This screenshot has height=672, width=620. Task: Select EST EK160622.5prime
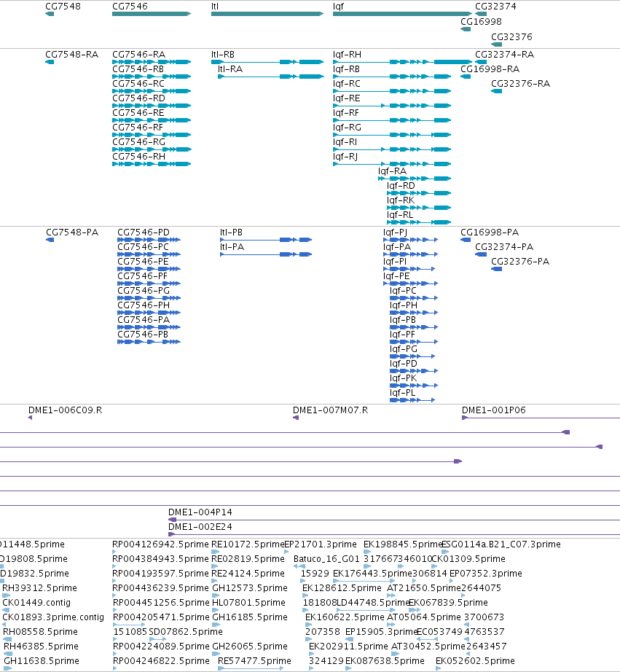pos(345,617)
